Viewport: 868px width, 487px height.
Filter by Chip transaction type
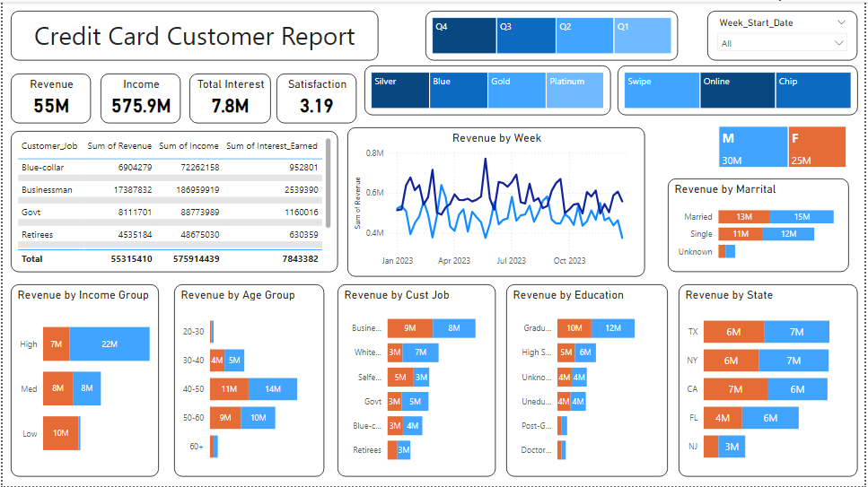(812, 91)
